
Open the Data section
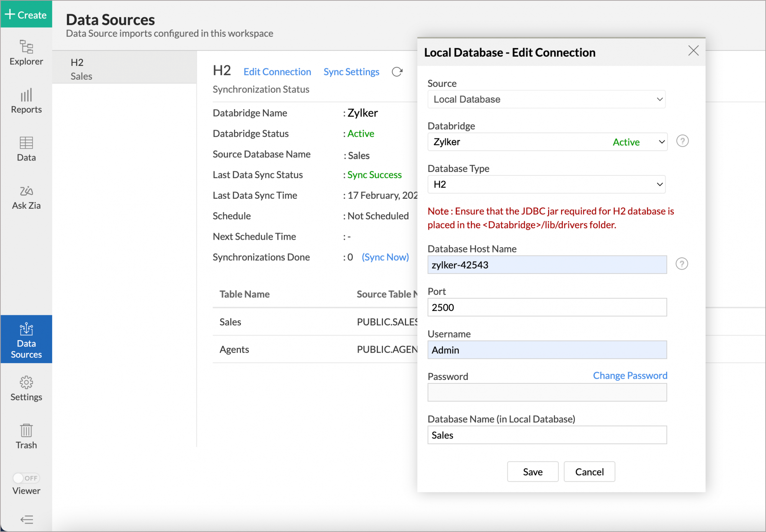26,149
